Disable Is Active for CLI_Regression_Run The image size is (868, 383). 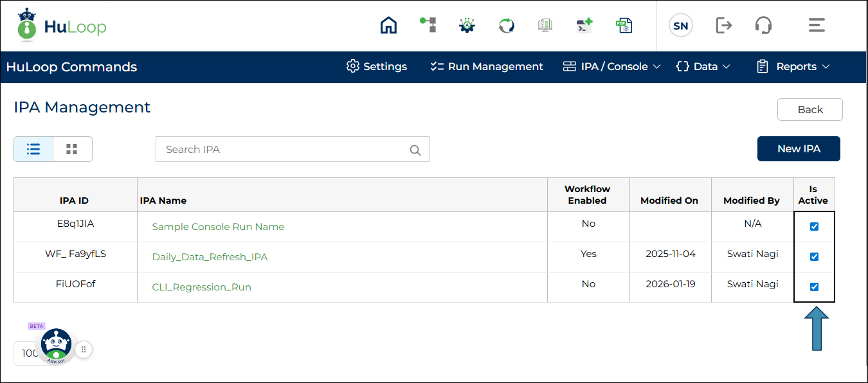tap(814, 287)
